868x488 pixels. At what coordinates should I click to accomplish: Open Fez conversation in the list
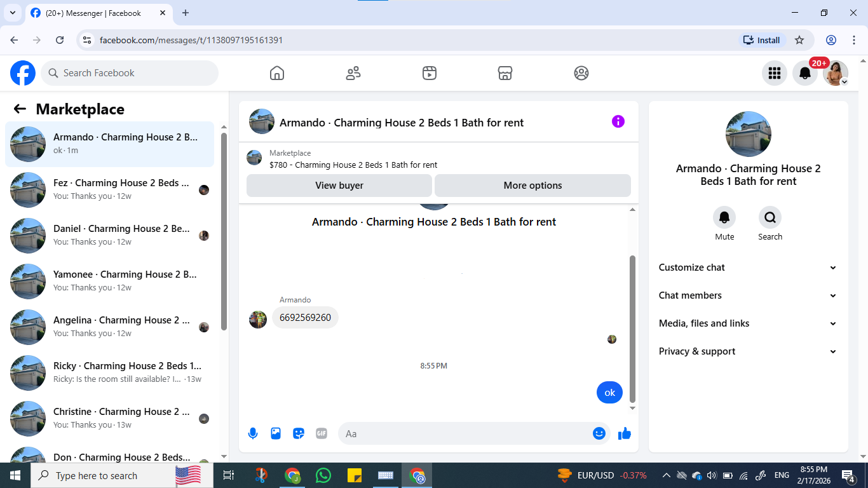pos(110,190)
